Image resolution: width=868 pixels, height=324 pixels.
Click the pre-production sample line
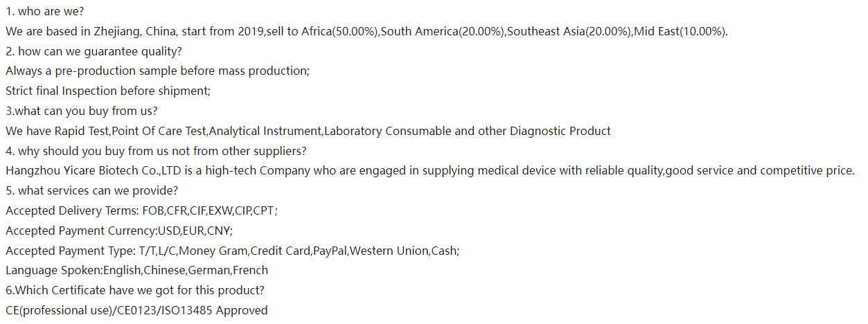[157, 71]
